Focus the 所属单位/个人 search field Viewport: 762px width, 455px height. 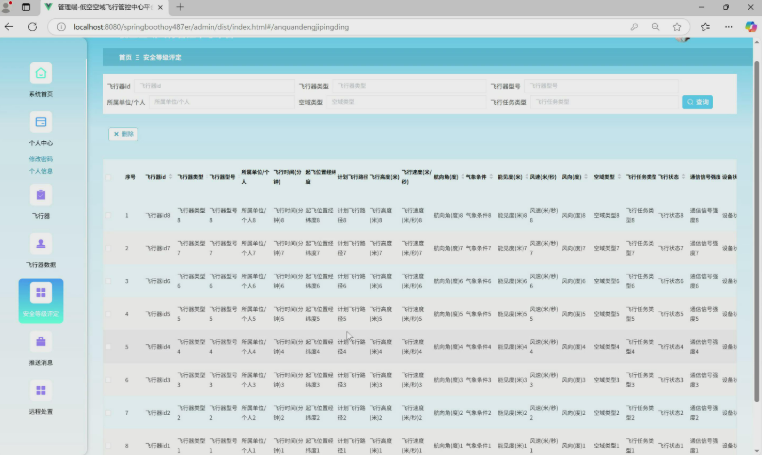(222, 102)
